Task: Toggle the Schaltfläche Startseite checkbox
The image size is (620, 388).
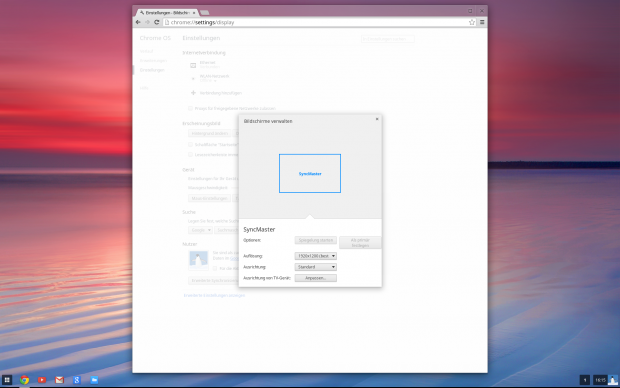Action: [x=190, y=144]
